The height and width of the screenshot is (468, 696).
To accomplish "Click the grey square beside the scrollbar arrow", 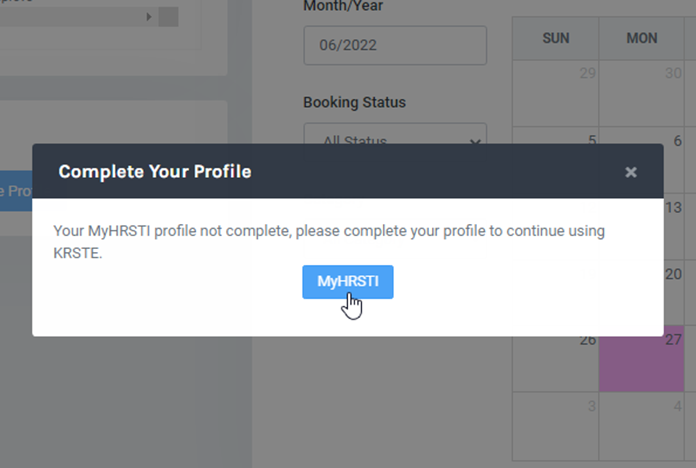I will (169, 17).
